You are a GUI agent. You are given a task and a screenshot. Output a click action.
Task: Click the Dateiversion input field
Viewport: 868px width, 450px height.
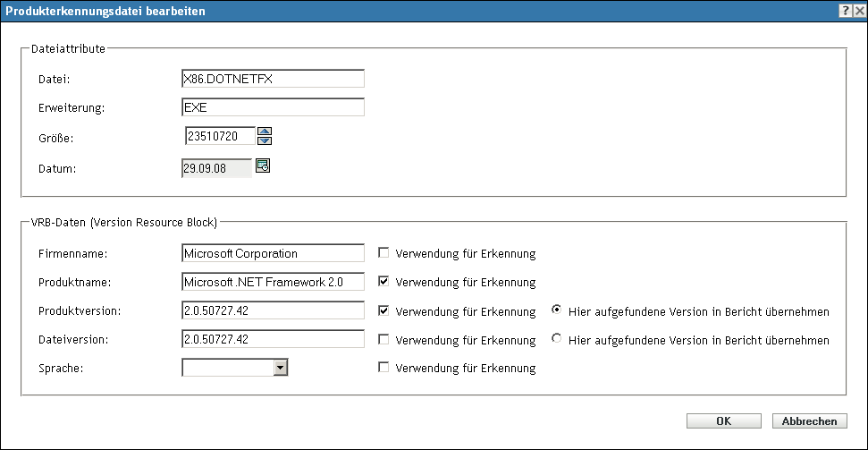pyautogui.click(x=272, y=340)
